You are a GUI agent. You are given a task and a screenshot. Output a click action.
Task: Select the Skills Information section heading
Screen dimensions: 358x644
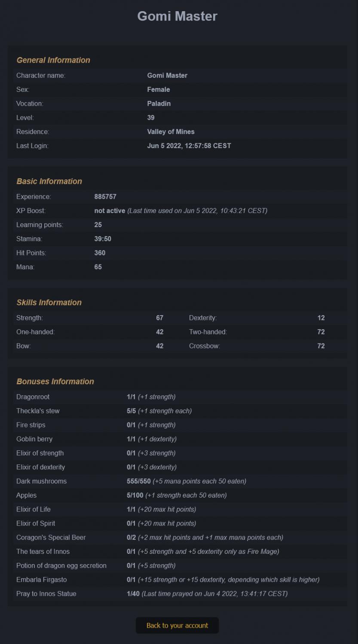tap(49, 302)
